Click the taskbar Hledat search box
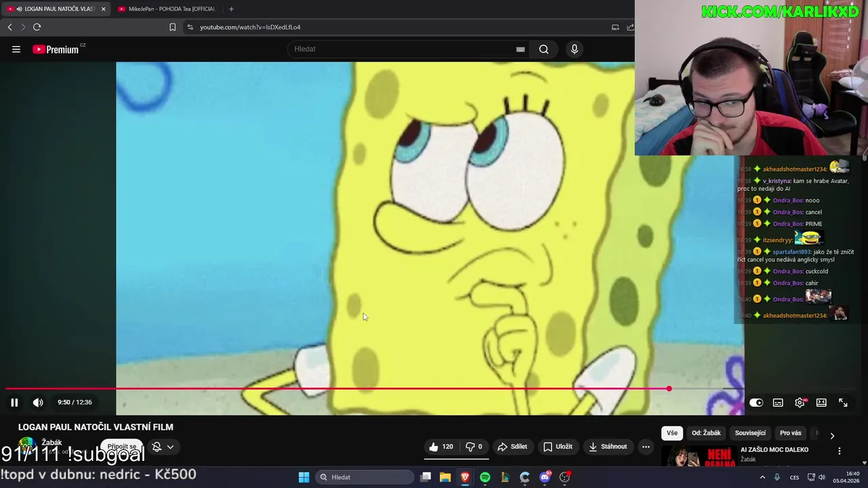Image resolution: width=868 pixels, height=488 pixels. pos(366,477)
